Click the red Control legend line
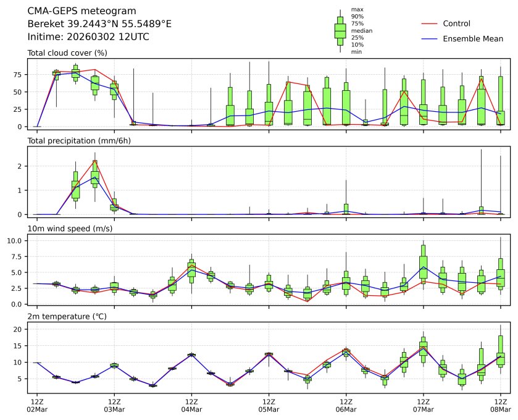This screenshot has width=518, height=420. 430,23
